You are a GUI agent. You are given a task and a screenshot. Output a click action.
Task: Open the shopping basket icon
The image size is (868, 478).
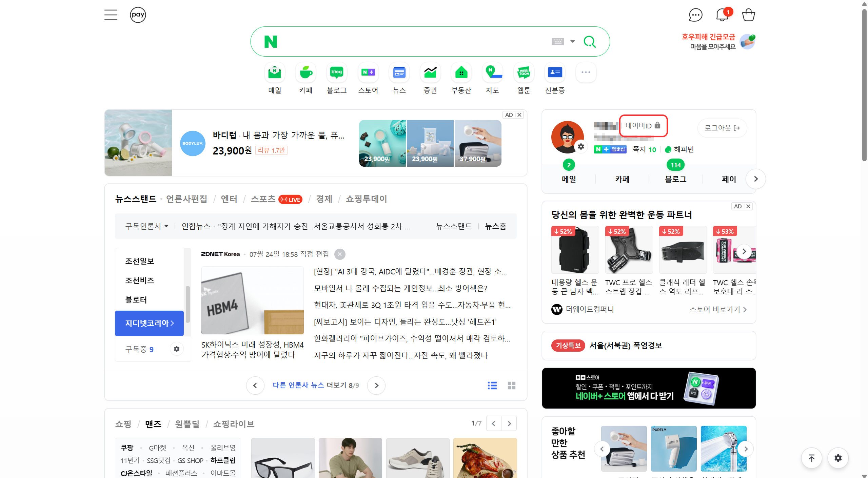pos(748,15)
